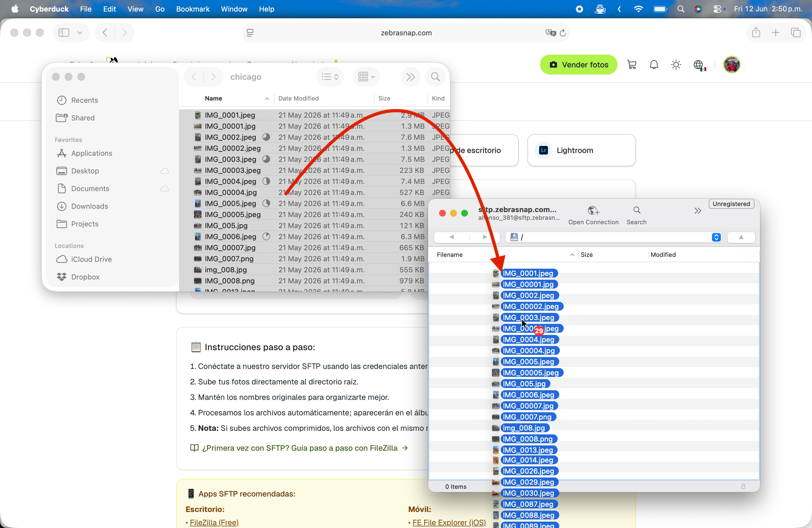Open the Go menu

pyautogui.click(x=160, y=9)
